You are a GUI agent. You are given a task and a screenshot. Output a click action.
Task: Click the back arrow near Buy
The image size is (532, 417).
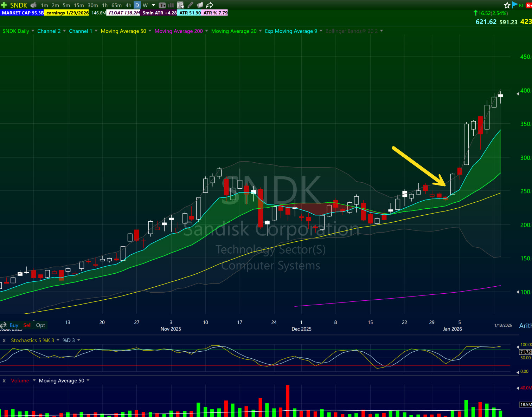[4, 325]
